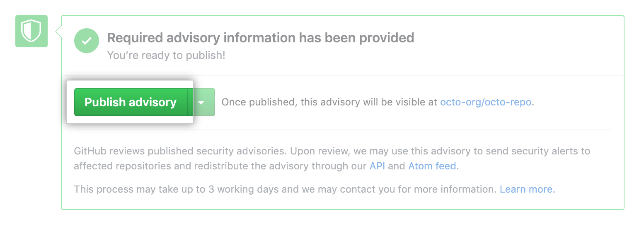
Task: Follow the API link
Action: tap(377, 166)
